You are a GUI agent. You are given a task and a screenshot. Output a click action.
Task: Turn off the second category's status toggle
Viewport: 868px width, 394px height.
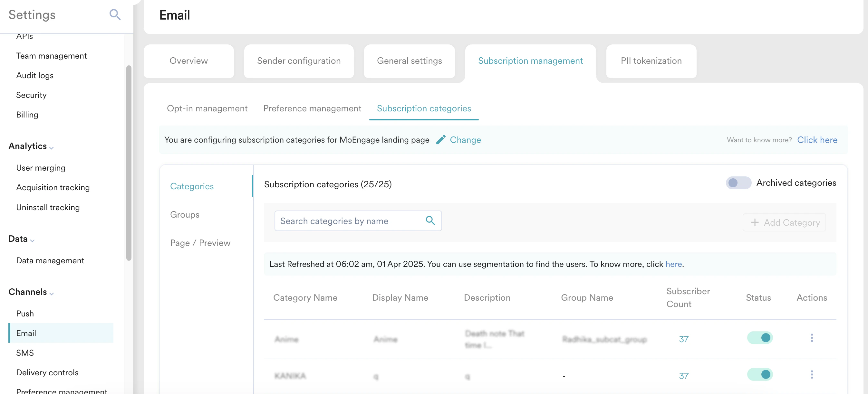tap(759, 374)
